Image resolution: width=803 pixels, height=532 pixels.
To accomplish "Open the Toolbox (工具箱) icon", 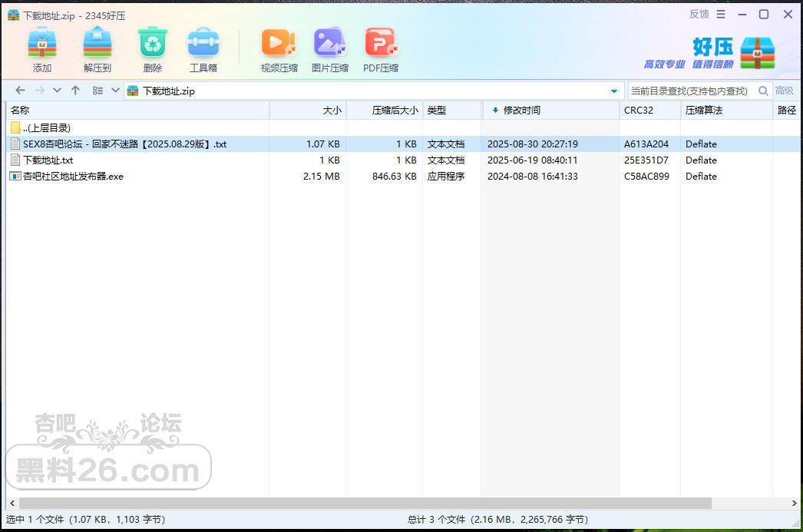I will (203, 44).
